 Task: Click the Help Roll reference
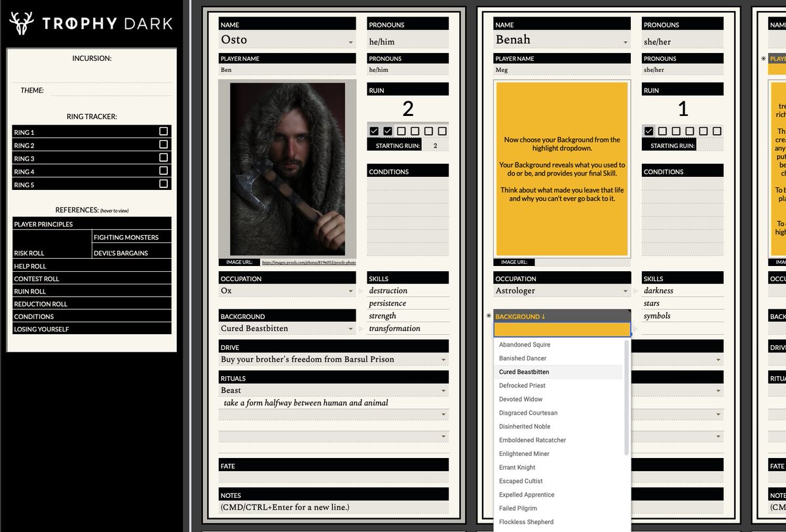tap(92, 266)
